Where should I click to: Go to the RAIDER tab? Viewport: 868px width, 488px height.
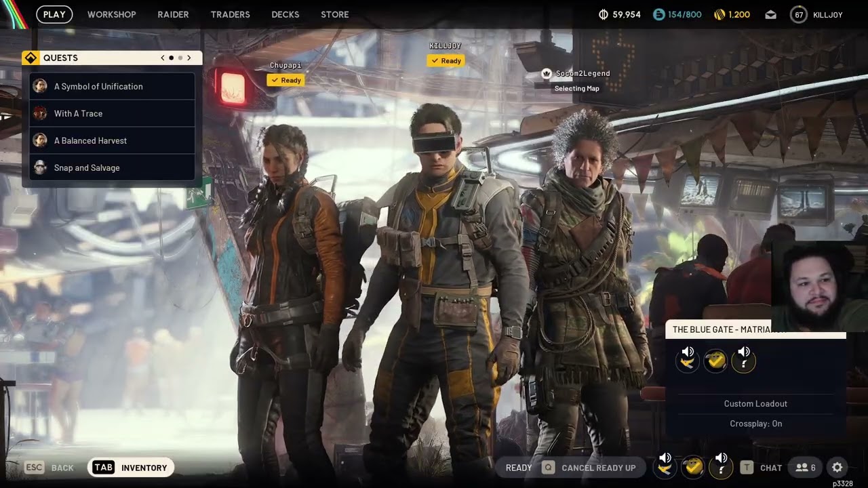pyautogui.click(x=173, y=14)
